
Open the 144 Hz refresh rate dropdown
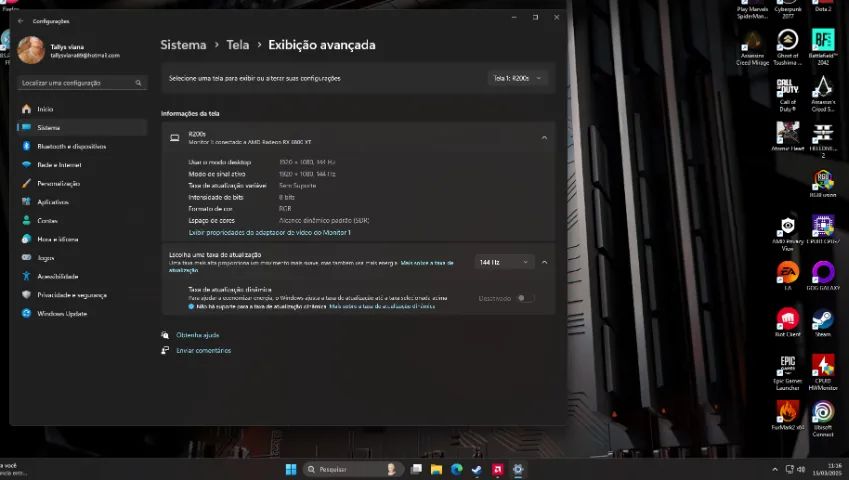504,262
